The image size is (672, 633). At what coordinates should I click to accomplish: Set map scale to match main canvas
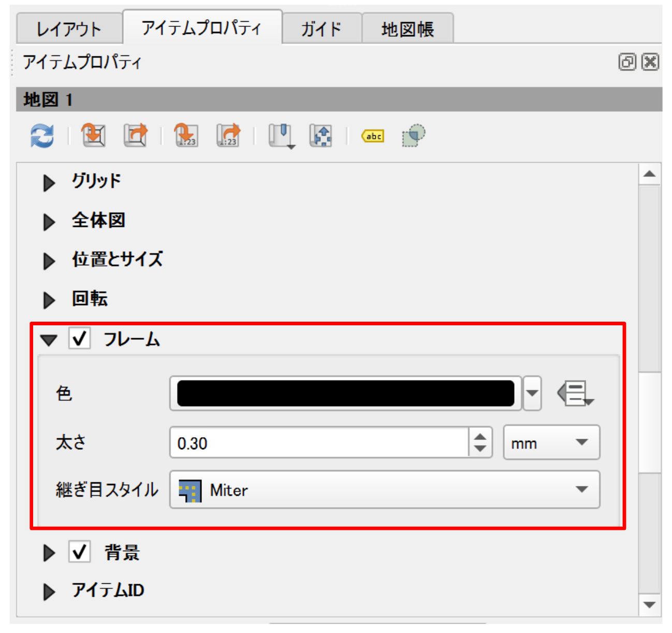click(x=186, y=136)
